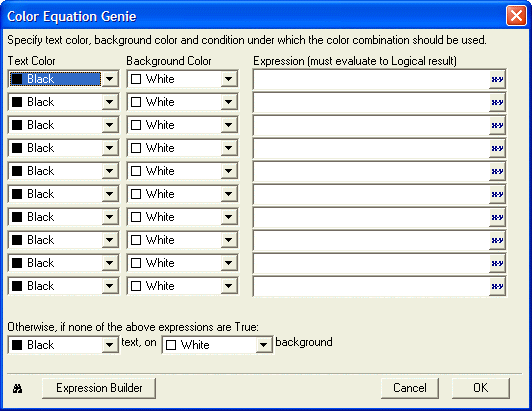Expand the fourth row Text Color dropdown

pyautogui.click(x=110, y=148)
